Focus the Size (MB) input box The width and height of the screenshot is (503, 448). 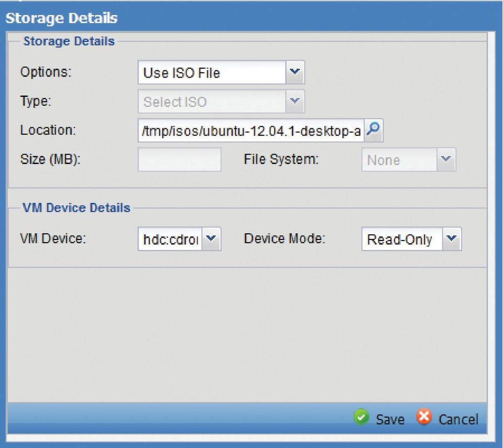tap(179, 159)
